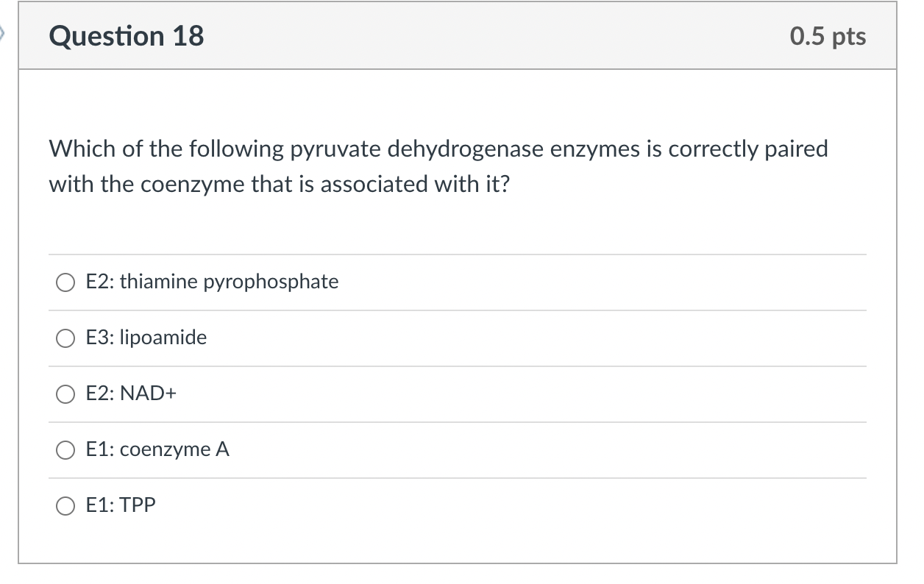
Task: Click the 'E2: thiamine pyrophosphate' answer label
Action: [212, 282]
